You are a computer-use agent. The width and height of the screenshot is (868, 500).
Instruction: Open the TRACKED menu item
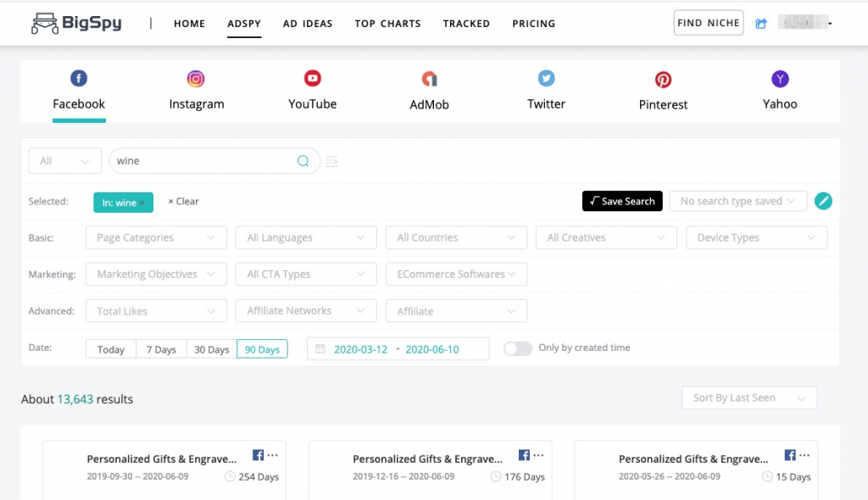click(466, 23)
